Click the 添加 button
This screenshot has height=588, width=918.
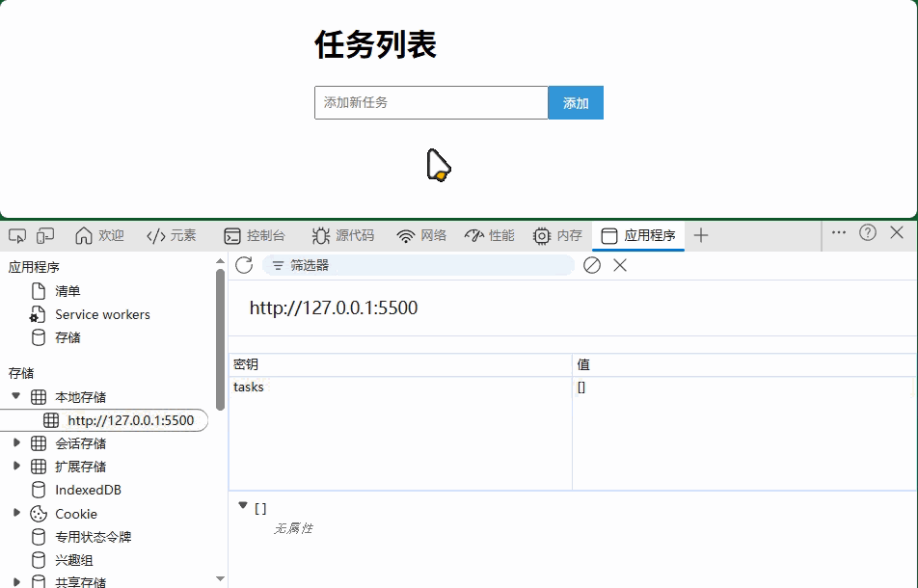[575, 102]
